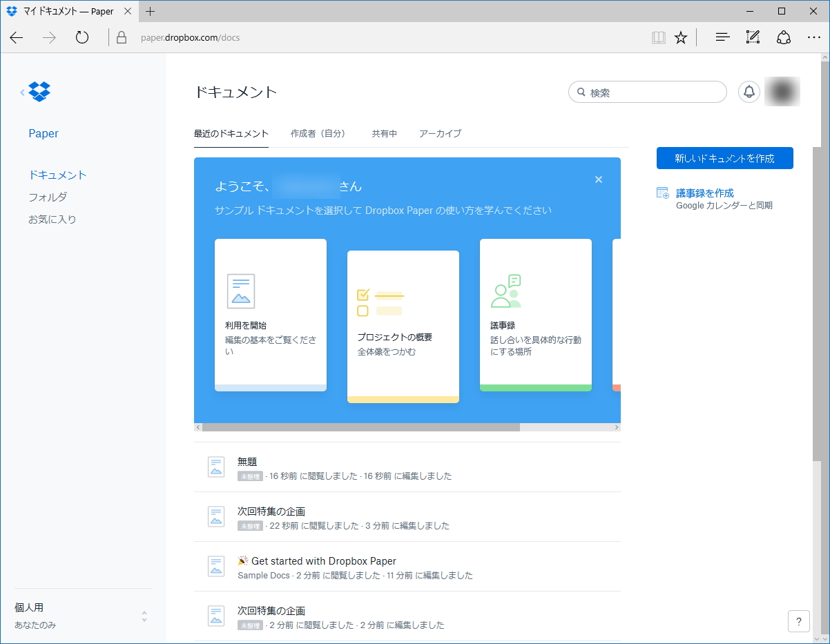Dismiss the welcome banner with the × button
Image resolution: width=830 pixels, height=644 pixels.
(x=598, y=179)
